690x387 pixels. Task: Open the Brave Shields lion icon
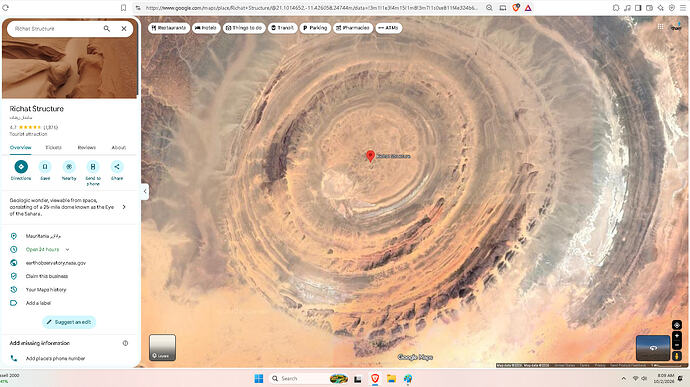516,7
